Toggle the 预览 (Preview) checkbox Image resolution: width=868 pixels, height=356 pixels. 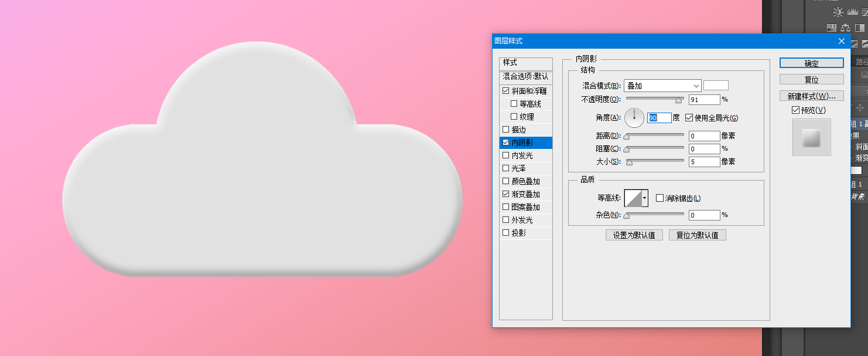(x=795, y=110)
